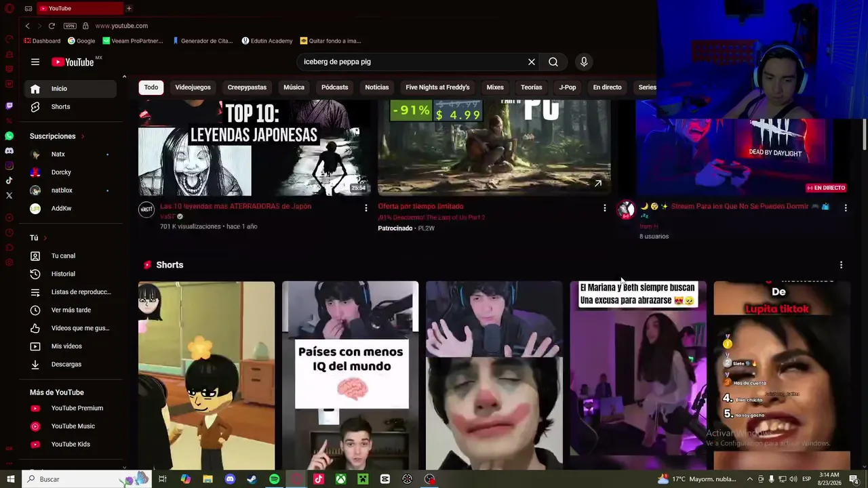
Task: Select the Creepypastas filter chip
Action: (247, 87)
